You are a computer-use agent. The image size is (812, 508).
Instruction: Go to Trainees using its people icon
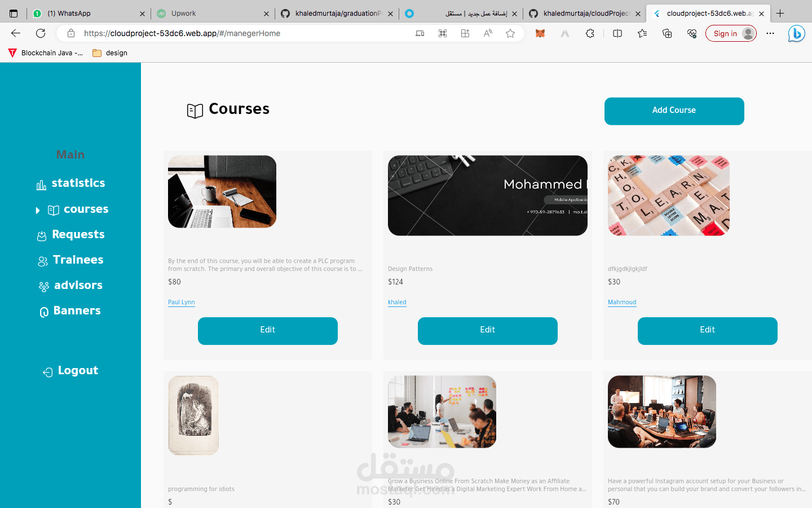pos(43,261)
